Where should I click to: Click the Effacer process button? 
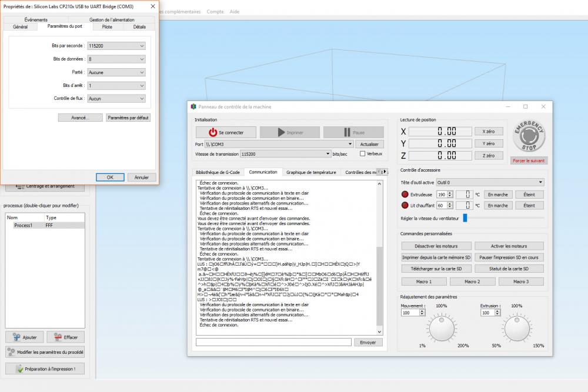[x=66, y=337]
